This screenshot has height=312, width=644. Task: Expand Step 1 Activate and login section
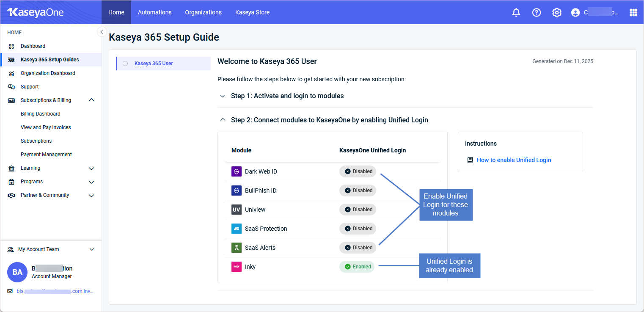point(223,96)
